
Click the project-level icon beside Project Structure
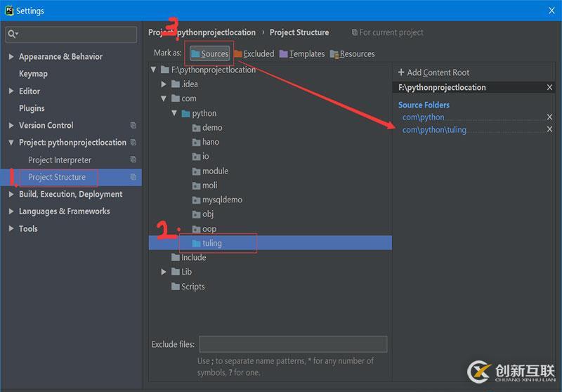pos(133,176)
